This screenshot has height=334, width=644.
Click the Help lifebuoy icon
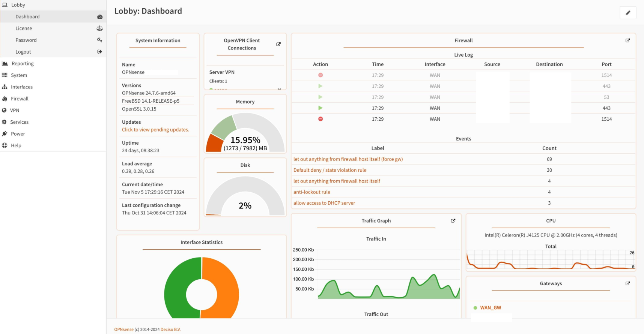5,145
